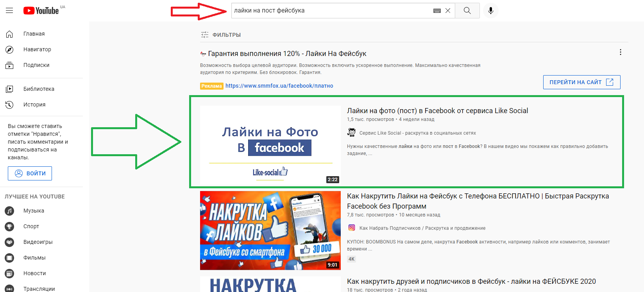Click the Фильмы film icon
The height and width of the screenshot is (292, 644).
[9, 258]
